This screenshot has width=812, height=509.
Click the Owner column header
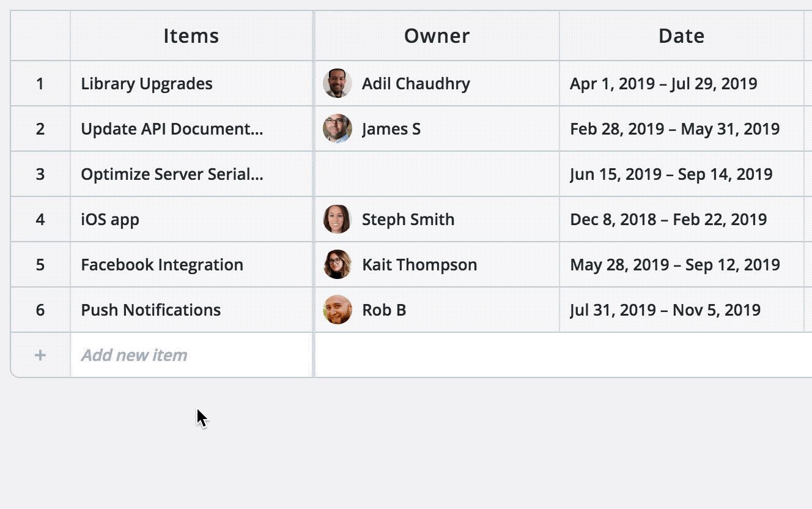(437, 35)
